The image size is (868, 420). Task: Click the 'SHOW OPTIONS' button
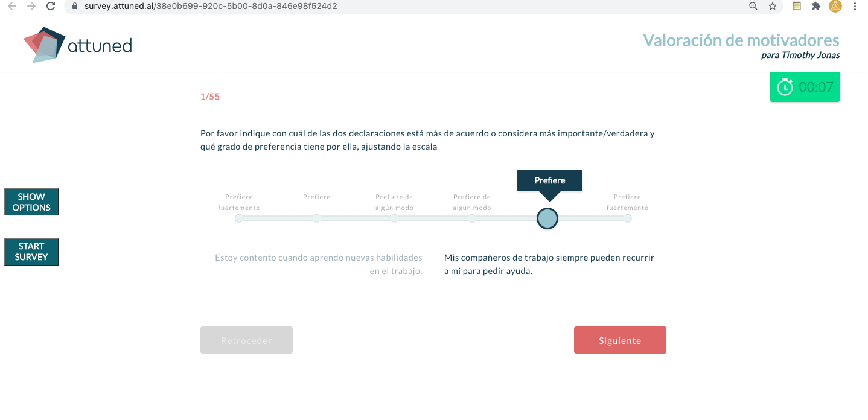[31, 202]
